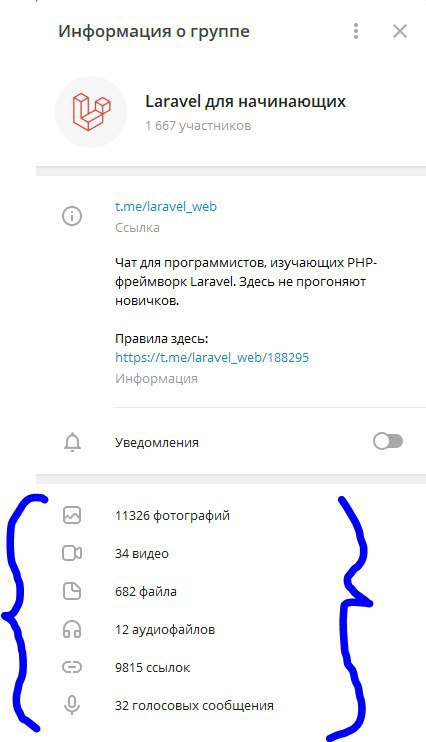Click the Laravel group avatar
Screen dimensions: 426x742
91,112
